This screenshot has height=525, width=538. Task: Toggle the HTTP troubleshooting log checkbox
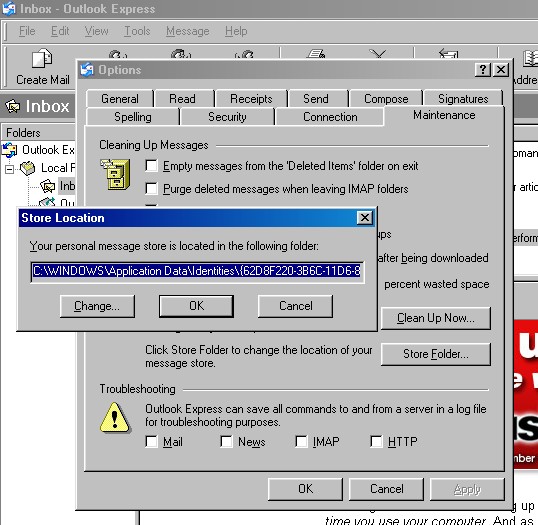click(376, 441)
